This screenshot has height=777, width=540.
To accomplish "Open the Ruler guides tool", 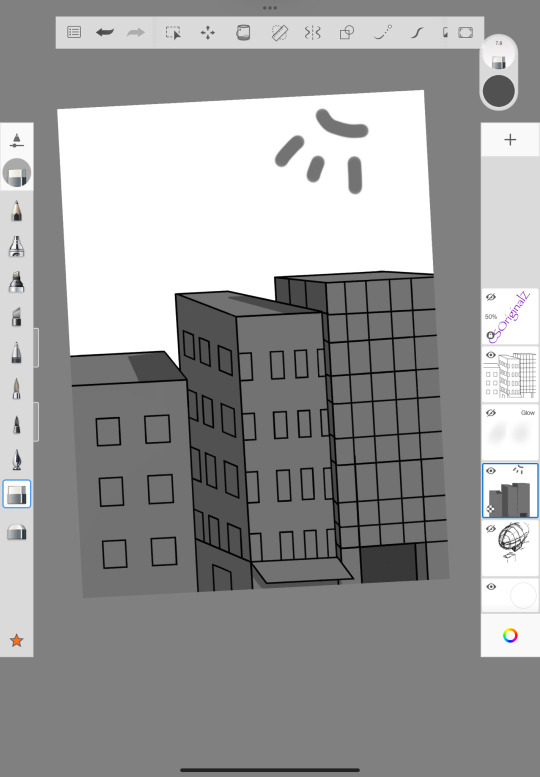I will click(279, 33).
